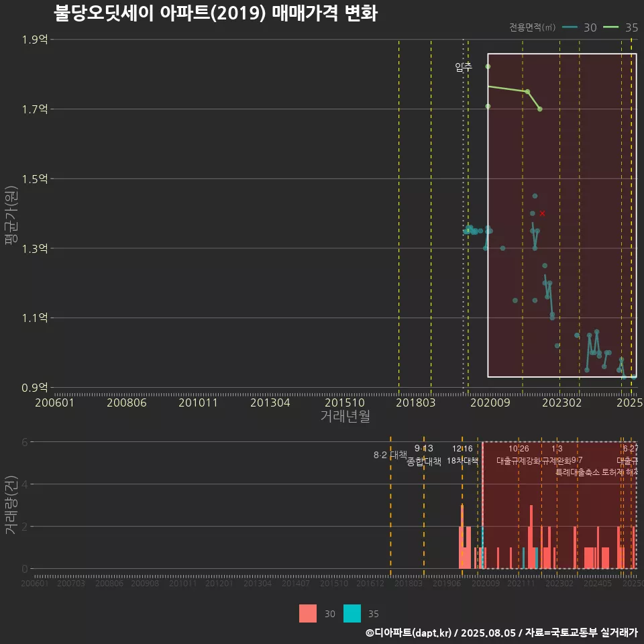Click the '10·26 대출규제강화' policy annotation
The image size is (644, 644).
[x=519, y=455]
